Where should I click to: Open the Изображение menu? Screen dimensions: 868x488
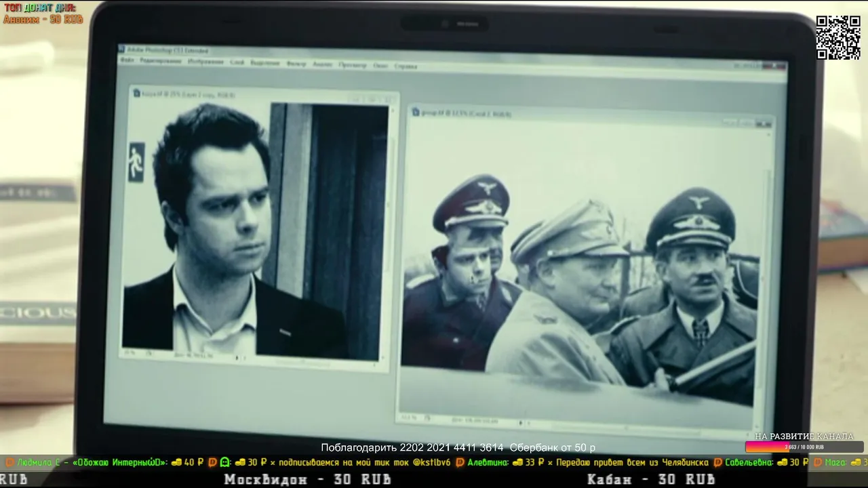click(x=205, y=62)
